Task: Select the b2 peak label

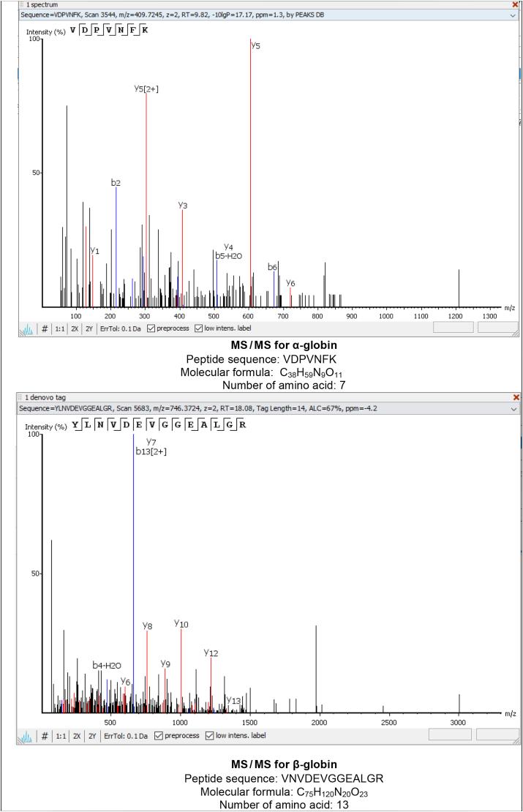Action: 116,183
